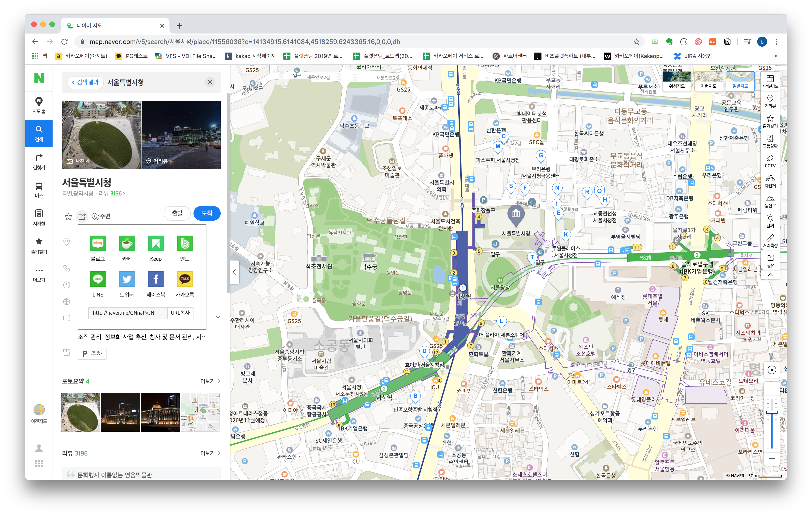Screen dimensions: 812x516
Task: Open CCTV view on map toolbar
Action: [x=770, y=161]
